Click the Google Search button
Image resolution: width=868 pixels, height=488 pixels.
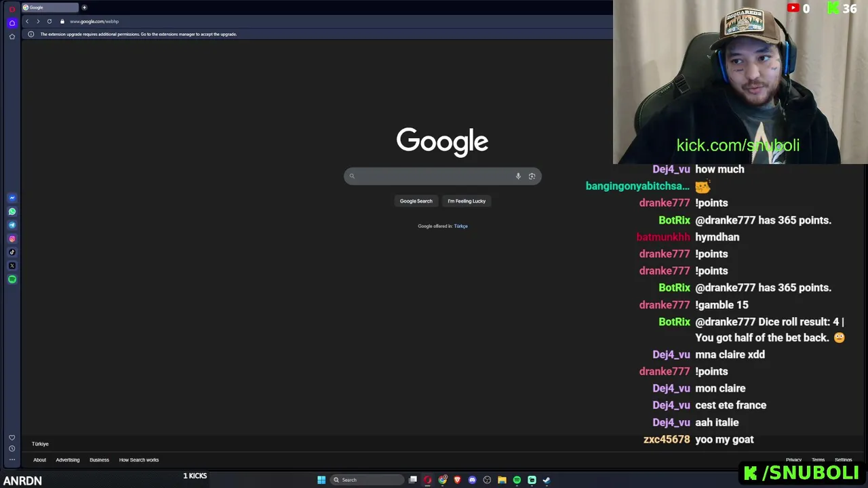coord(416,201)
